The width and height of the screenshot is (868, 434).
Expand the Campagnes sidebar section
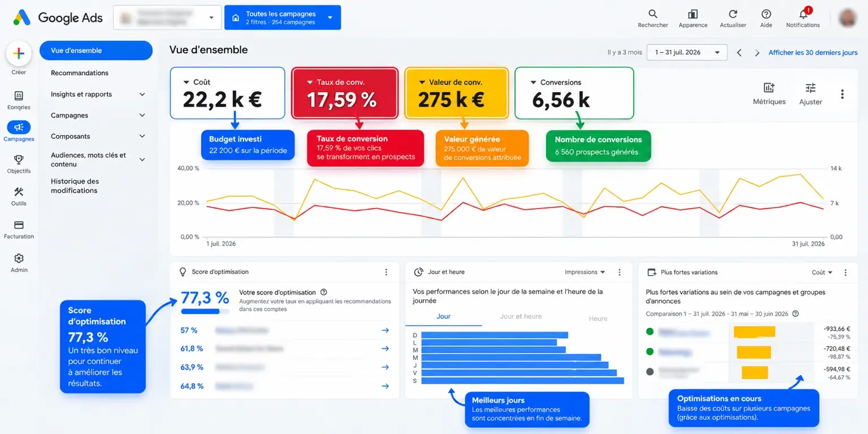point(142,115)
